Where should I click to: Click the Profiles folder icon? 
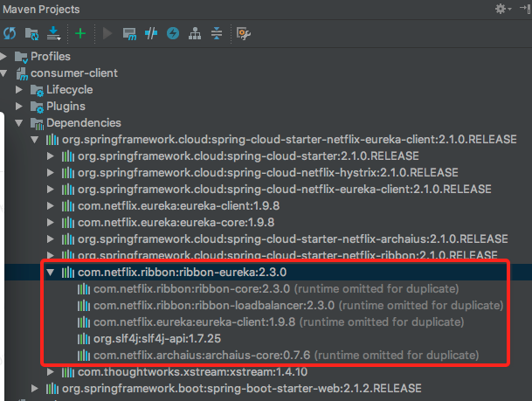click(x=21, y=57)
